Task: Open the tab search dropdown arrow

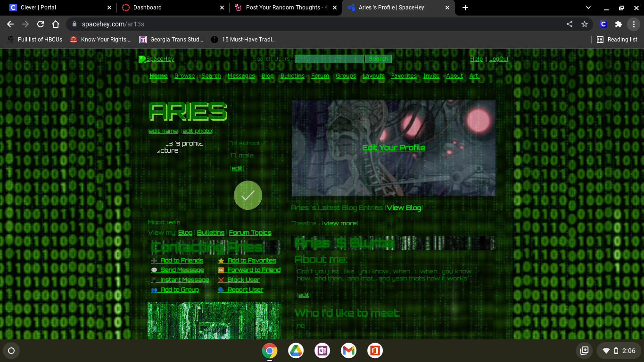Action: click(588, 8)
